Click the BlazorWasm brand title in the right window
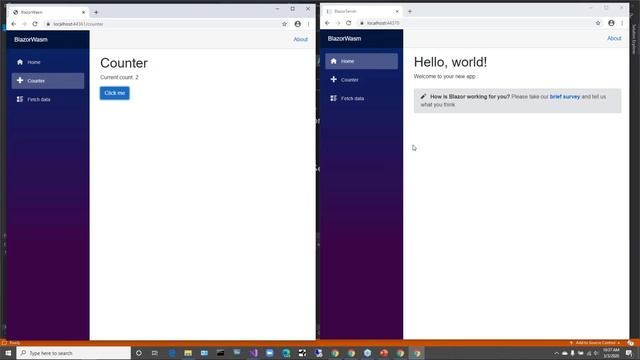 344,38
